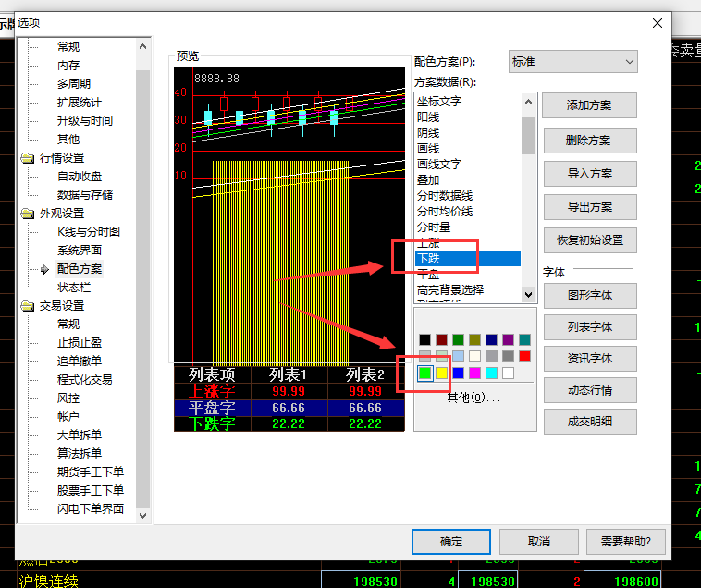The image size is (701, 588).
Task: Open the 配色方案 dropdown
Action: pos(572,62)
